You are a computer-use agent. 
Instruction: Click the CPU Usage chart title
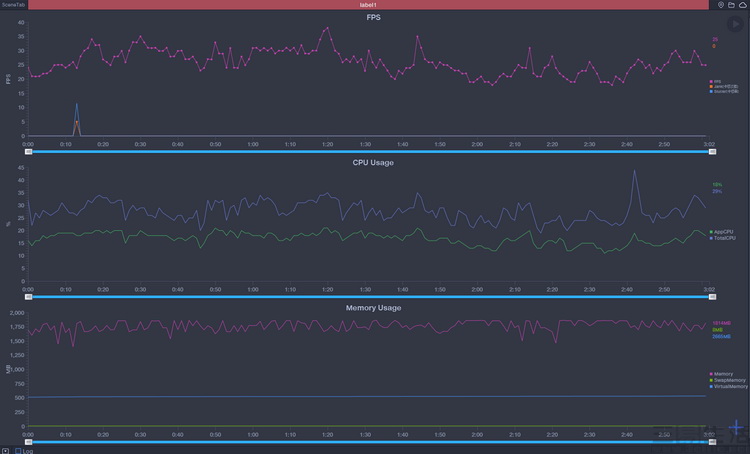click(x=373, y=163)
